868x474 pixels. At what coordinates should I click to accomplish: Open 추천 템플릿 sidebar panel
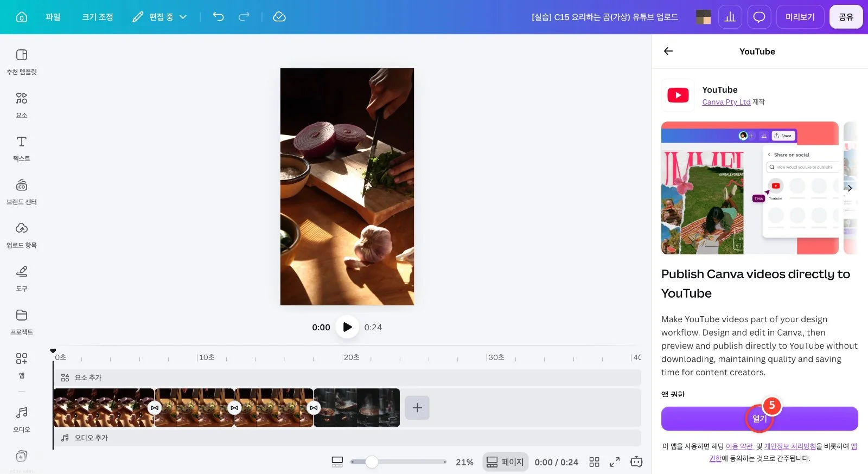pyautogui.click(x=22, y=62)
